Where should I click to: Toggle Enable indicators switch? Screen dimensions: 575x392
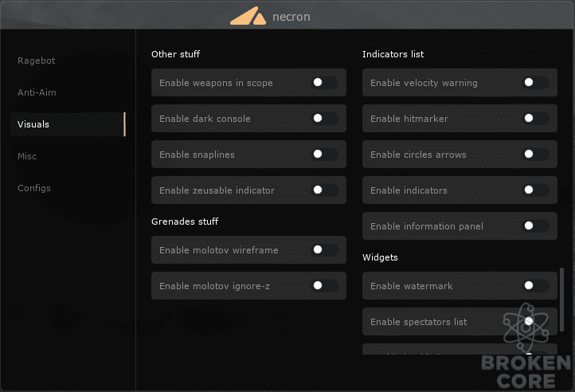[x=535, y=190]
